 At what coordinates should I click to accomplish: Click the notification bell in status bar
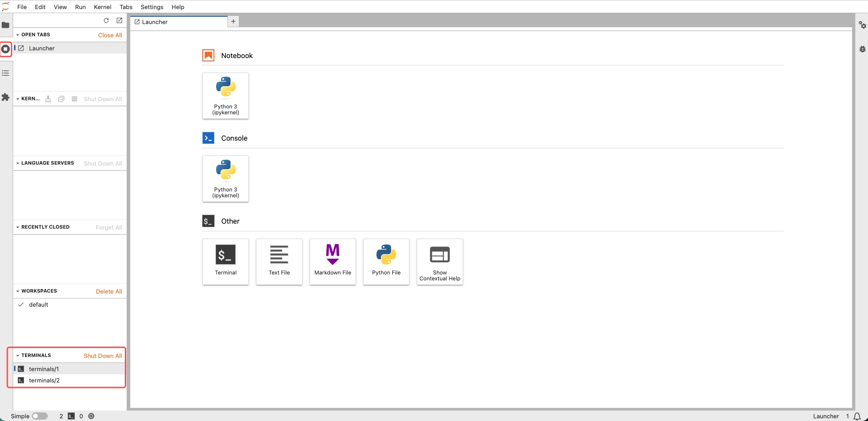tap(857, 416)
